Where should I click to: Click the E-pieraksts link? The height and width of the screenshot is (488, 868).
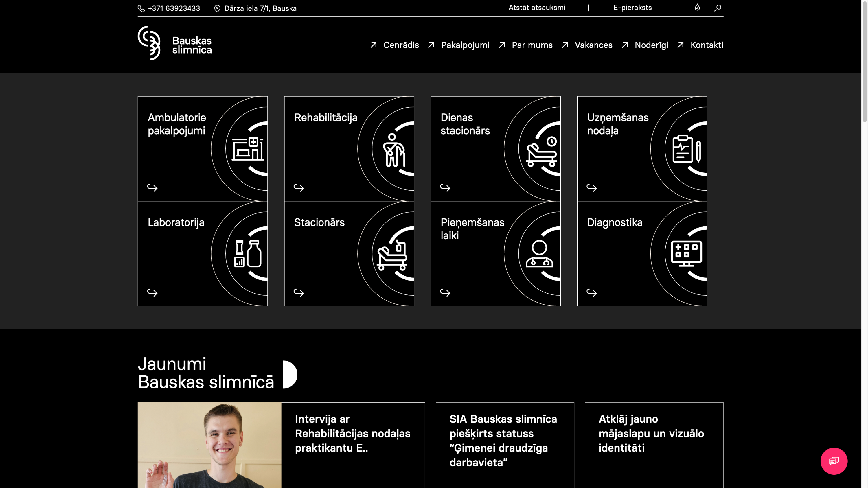pyautogui.click(x=632, y=8)
